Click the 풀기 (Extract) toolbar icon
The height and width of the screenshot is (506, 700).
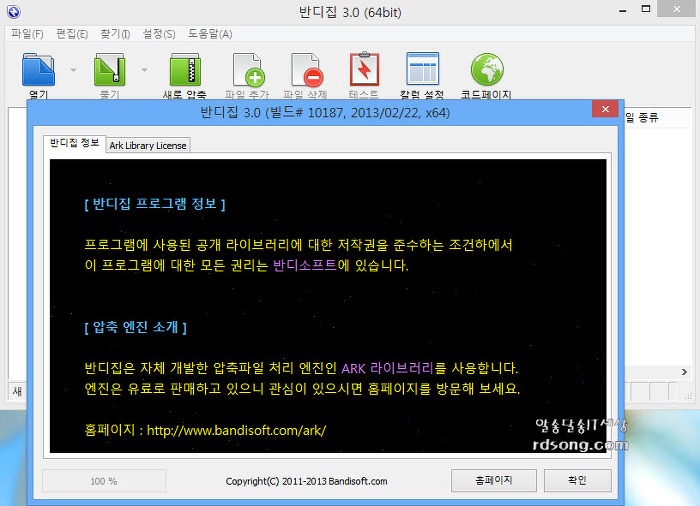pyautogui.click(x=109, y=70)
